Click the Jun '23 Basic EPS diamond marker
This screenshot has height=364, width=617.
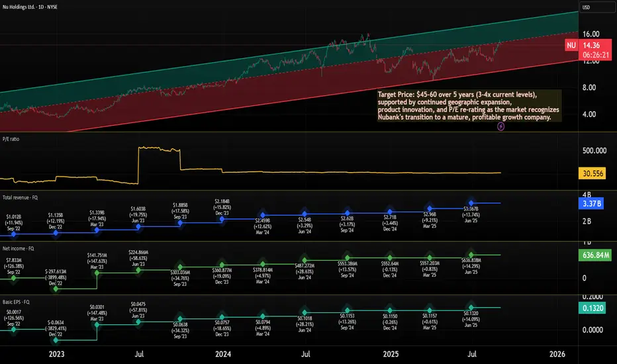pyautogui.click(x=138, y=322)
